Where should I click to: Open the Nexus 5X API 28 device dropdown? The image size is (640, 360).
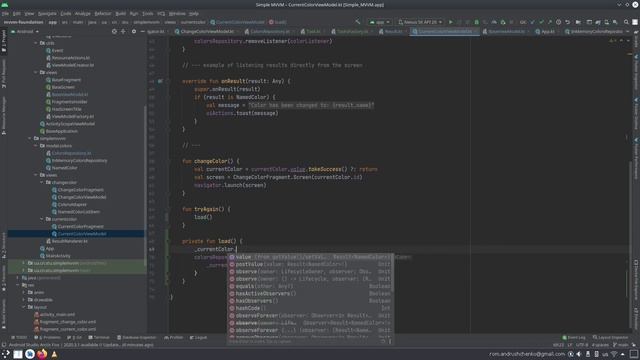tap(420, 22)
